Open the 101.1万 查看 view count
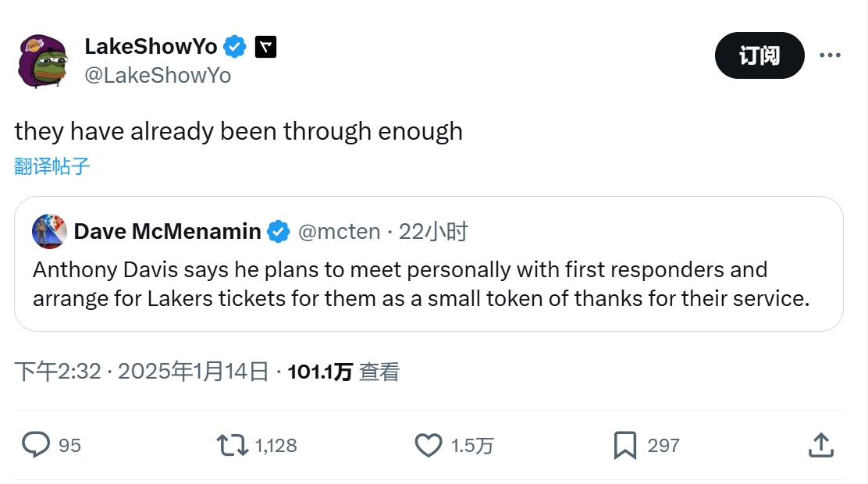The height and width of the screenshot is (484, 868). (x=343, y=372)
